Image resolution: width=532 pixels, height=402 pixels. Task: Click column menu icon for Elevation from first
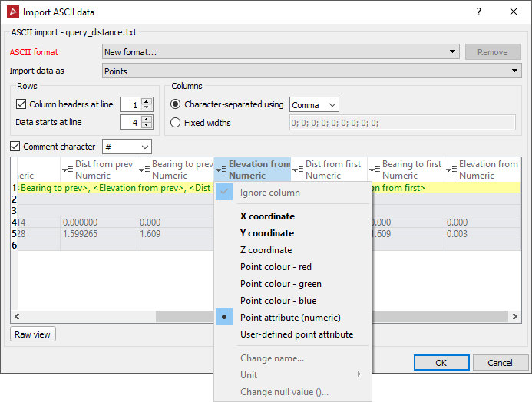click(x=451, y=170)
